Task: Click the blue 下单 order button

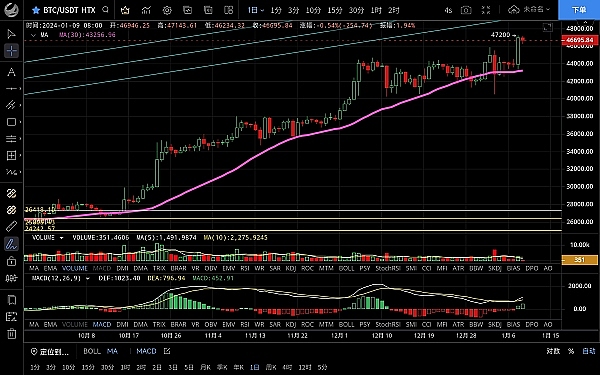Action: coord(579,10)
